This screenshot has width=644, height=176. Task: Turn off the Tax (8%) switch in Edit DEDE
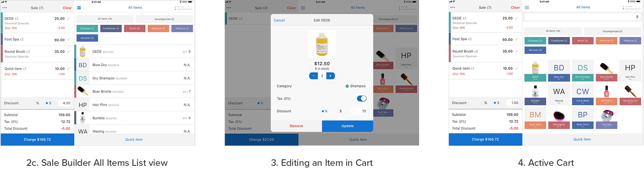pyautogui.click(x=362, y=98)
